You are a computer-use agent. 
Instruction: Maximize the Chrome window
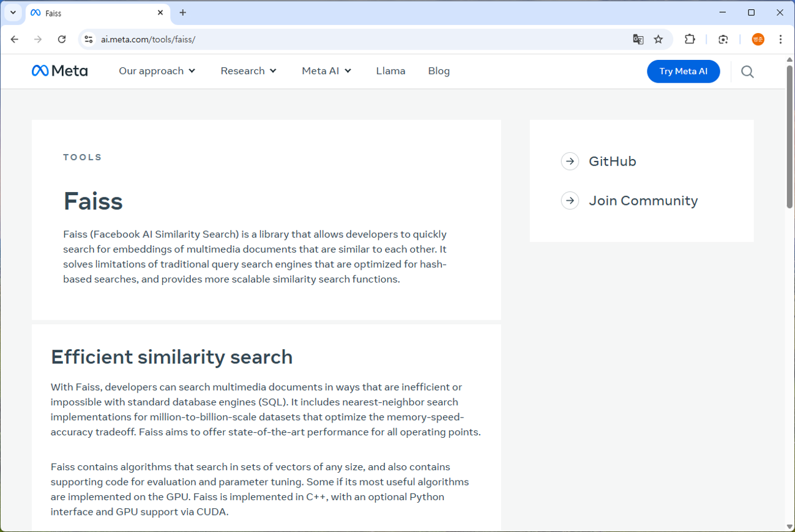(752, 13)
